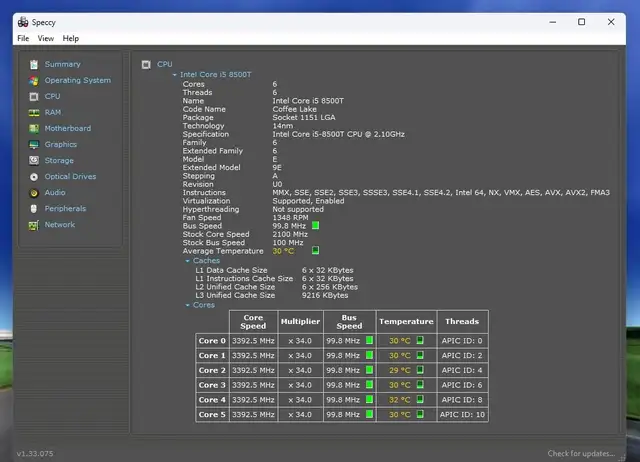Collapse the Cores section
The height and width of the screenshot is (462, 640).
[187, 305]
